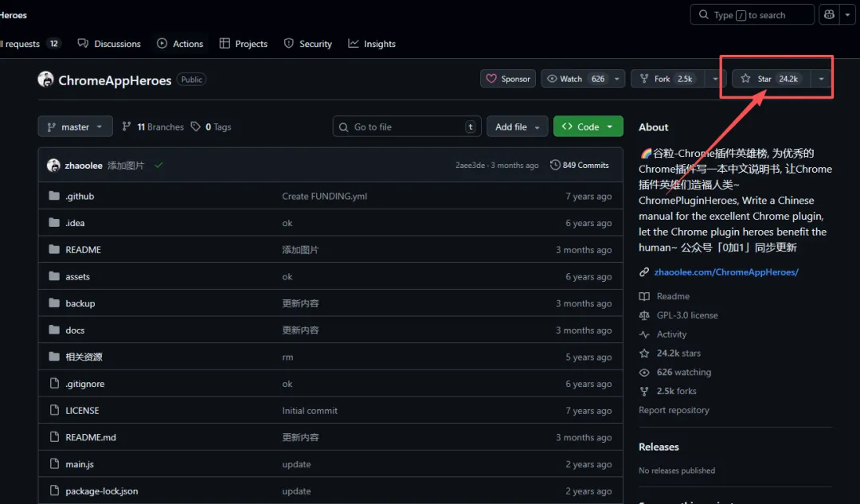Open the package-lock.json file name
860x504 pixels.
[101, 491]
